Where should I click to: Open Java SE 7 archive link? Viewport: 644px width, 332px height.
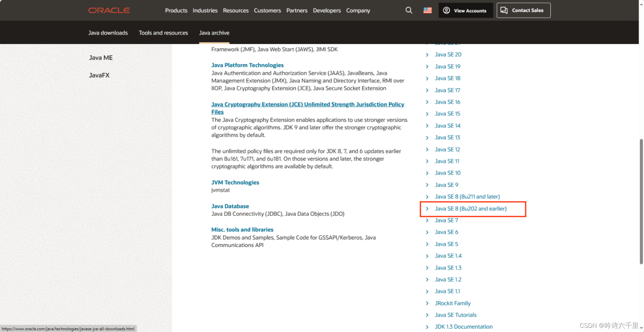[446, 220]
